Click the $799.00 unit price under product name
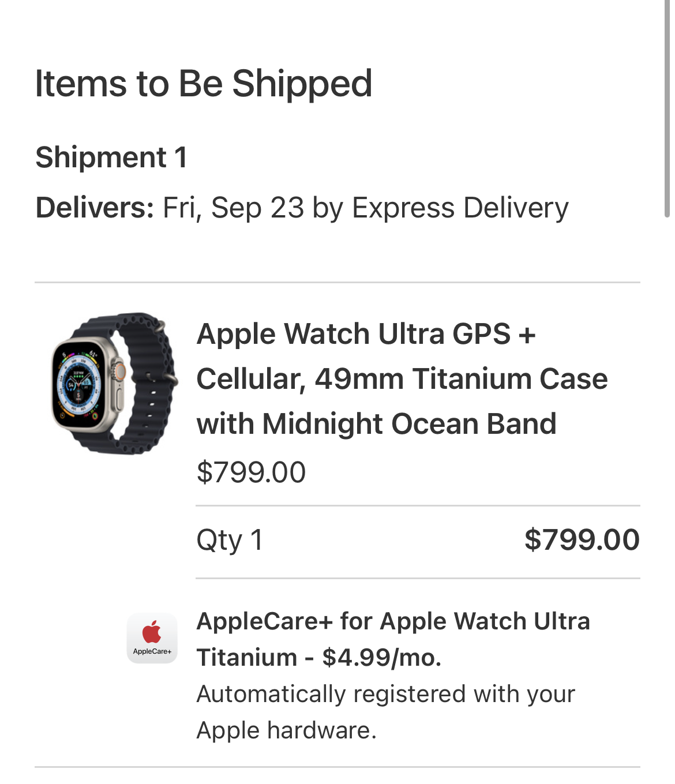675x784 pixels. (x=251, y=472)
